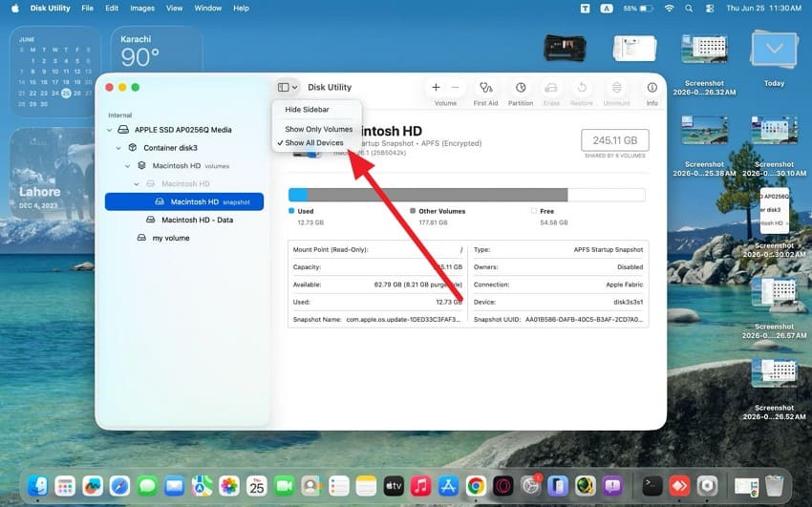Collapse the Macintosh HD volumes group
The width and height of the screenshot is (812, 507).
coord(127,166)
